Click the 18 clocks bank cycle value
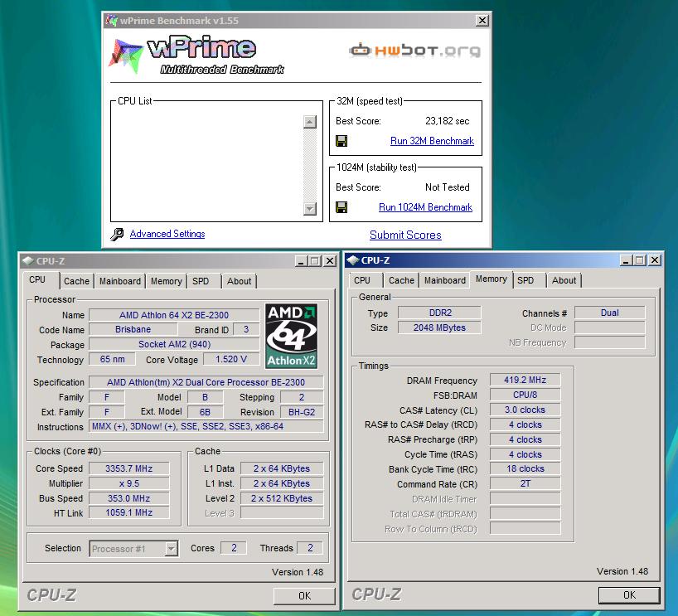678x616 pixels. (525, 469)
